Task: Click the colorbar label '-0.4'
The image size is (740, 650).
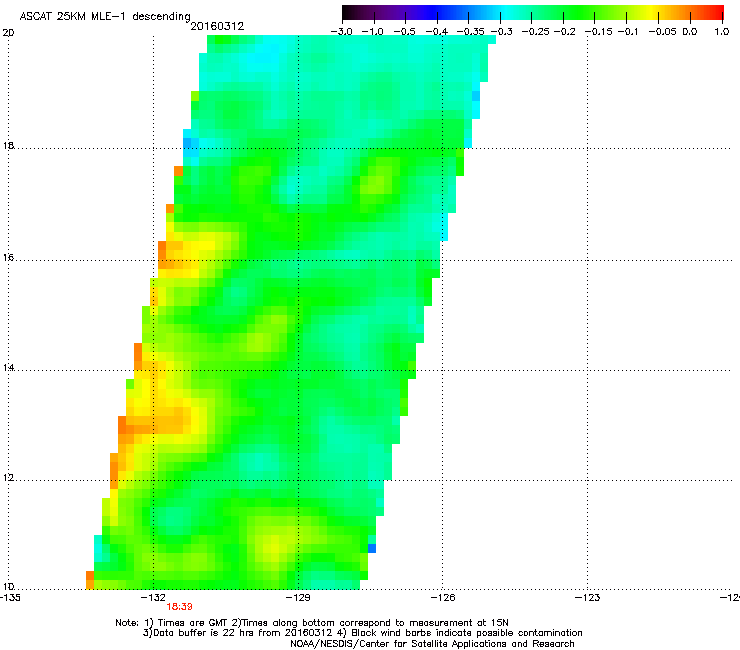Action: (x=437, y=32)
